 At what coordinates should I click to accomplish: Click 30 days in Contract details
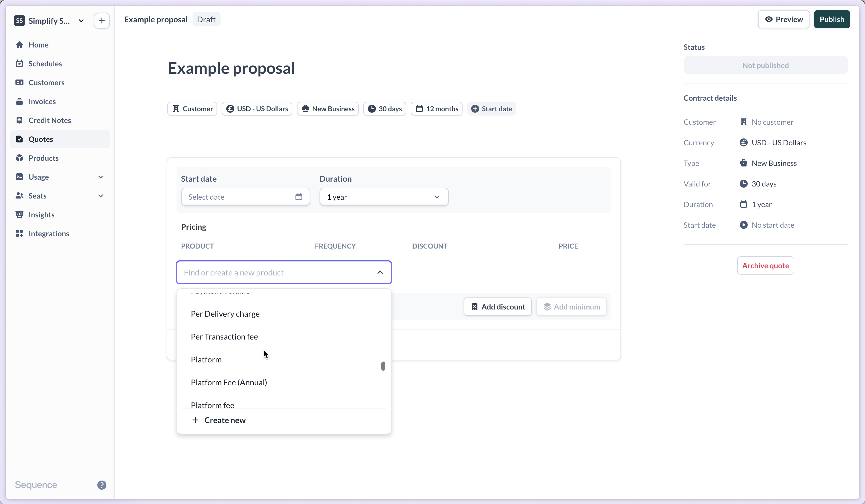(x=764, y=184)
